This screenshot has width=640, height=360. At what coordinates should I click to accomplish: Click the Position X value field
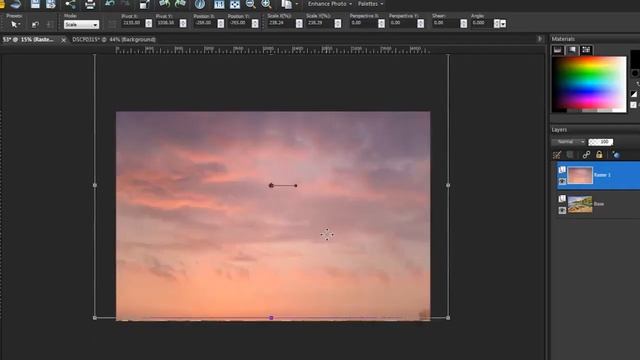point(205,23)
